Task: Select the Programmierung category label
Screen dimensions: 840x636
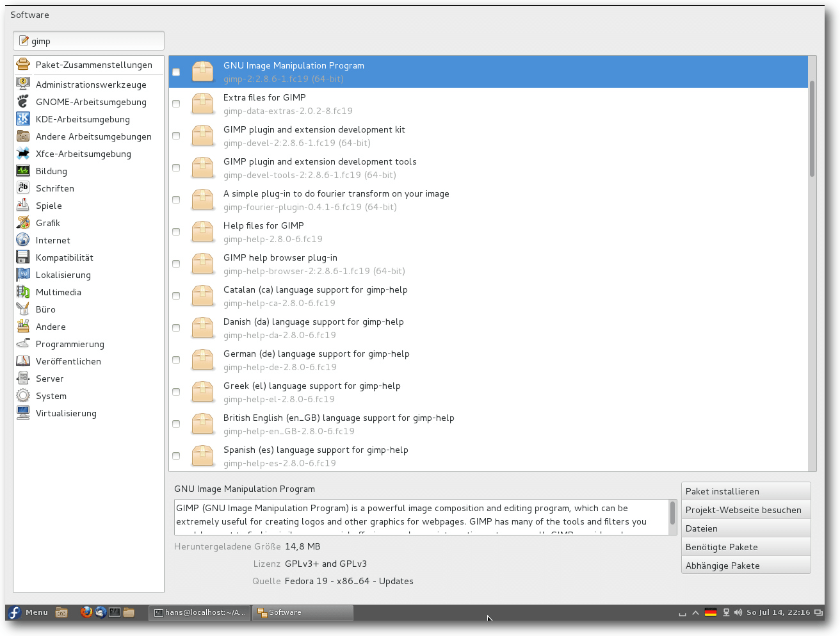Action: (70, 344)
